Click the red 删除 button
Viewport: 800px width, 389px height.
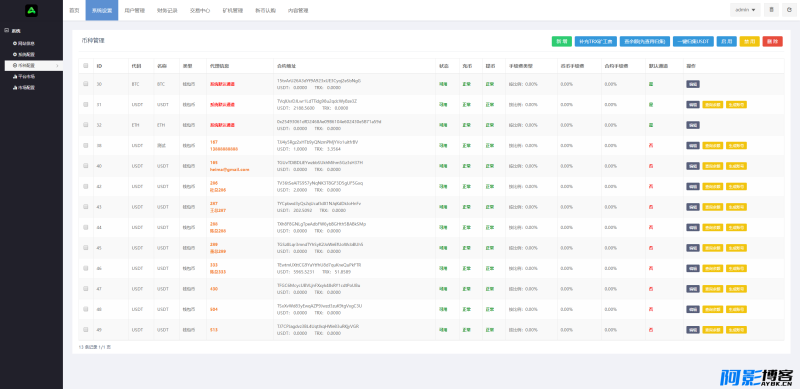(772, 41)
